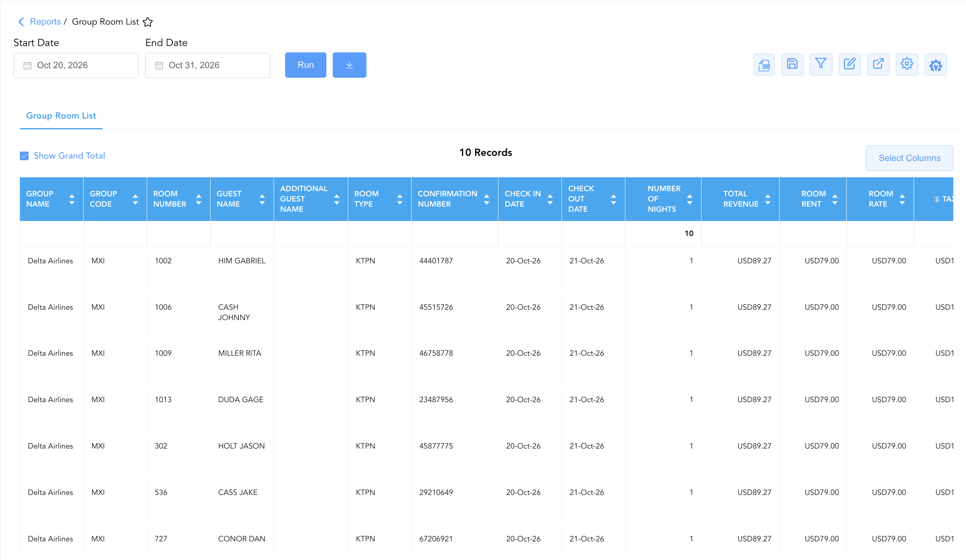Favorite the report using the star icon
The image size is (966, 560).
(x=148, y=22)
